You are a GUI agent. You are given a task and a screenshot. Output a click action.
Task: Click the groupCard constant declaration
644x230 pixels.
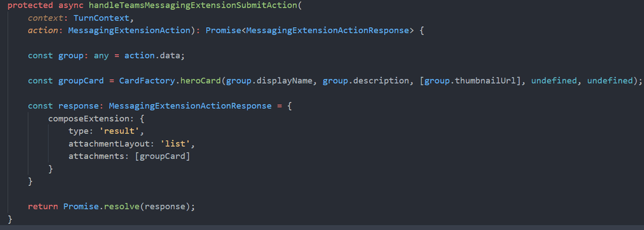(81, 81)
